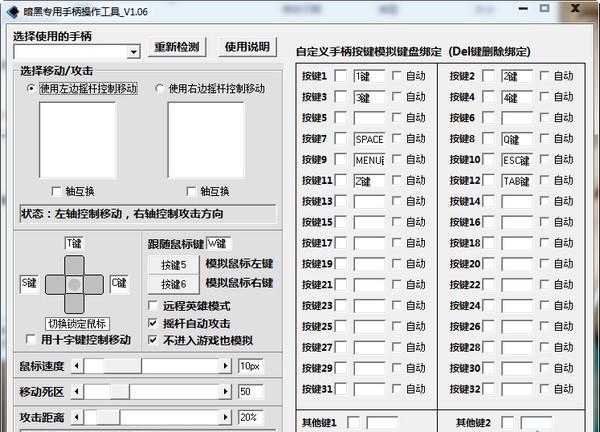Viewport: 600px width, 432px height.
Task: Click the D-pad center circle
Action: [x=74, y=284]
